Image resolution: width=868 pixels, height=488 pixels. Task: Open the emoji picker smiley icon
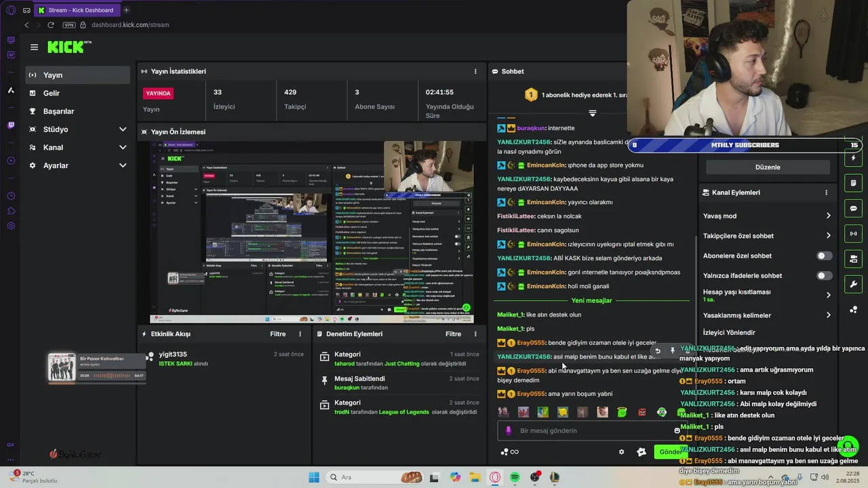point(677,430)
